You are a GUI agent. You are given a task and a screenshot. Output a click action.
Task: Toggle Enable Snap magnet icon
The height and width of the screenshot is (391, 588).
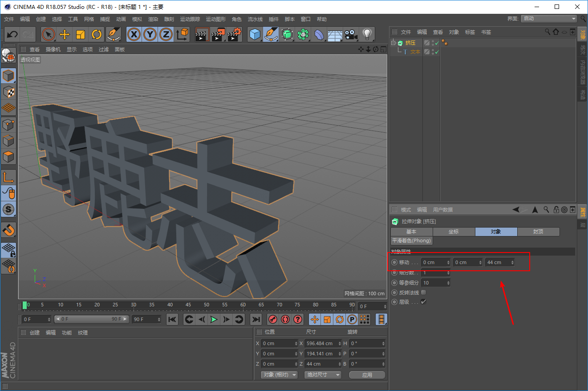[x=8, y=230]
